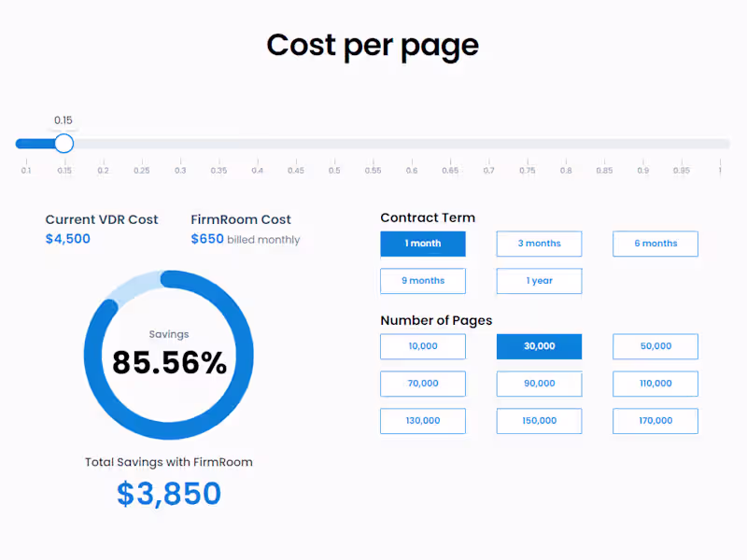Viewport: 747px width, 560px height.
Task: Click the 0.95 slider tick label
Action: point(682,171)
